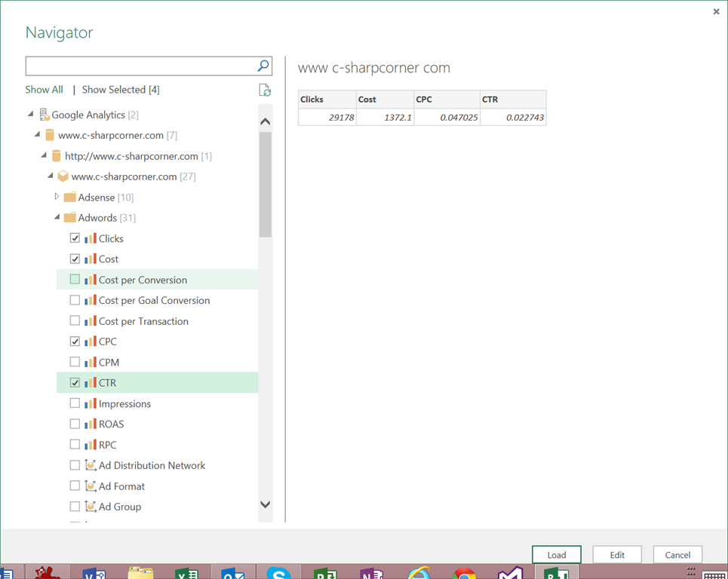Click the bar chart icon for CTR
The image size is (728, 579).
click(91, 383)
